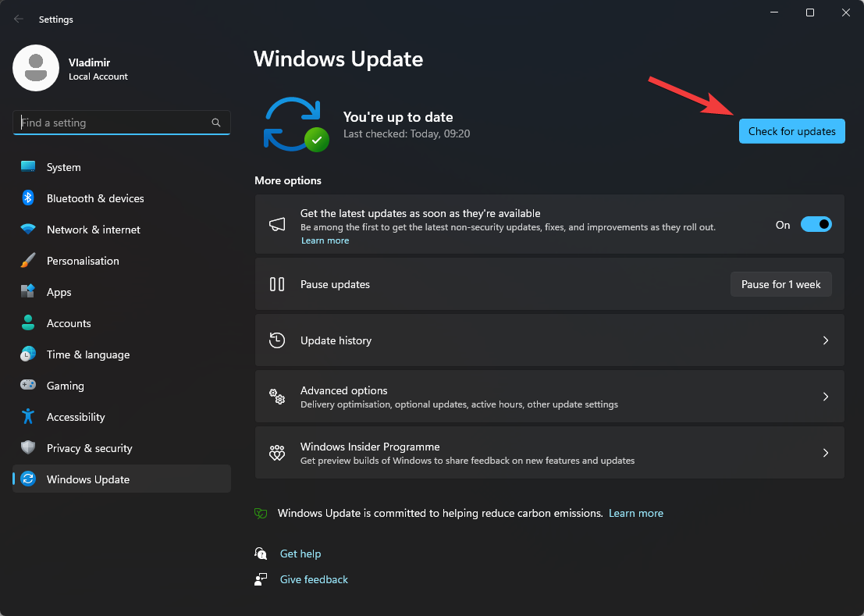The height and width of the screenshot is (616, 864).
Task: Open Gaming via its controller icon
Action: coord(28,386)
